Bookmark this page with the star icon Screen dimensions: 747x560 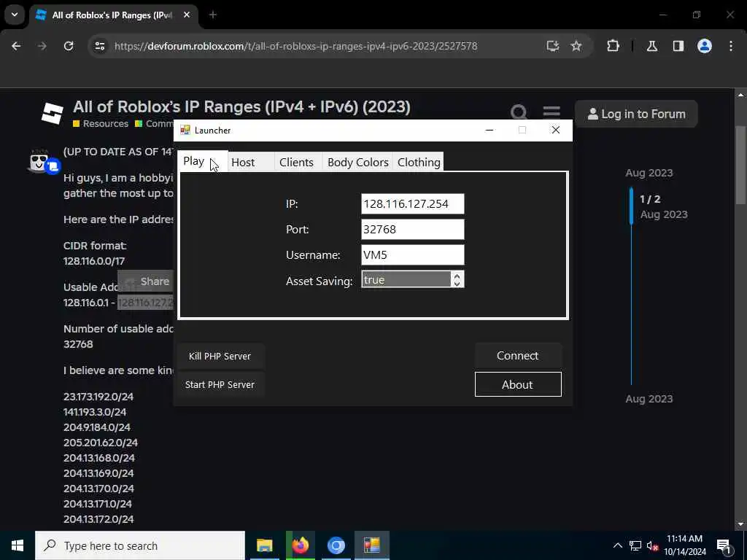click(x=576, y=46)
